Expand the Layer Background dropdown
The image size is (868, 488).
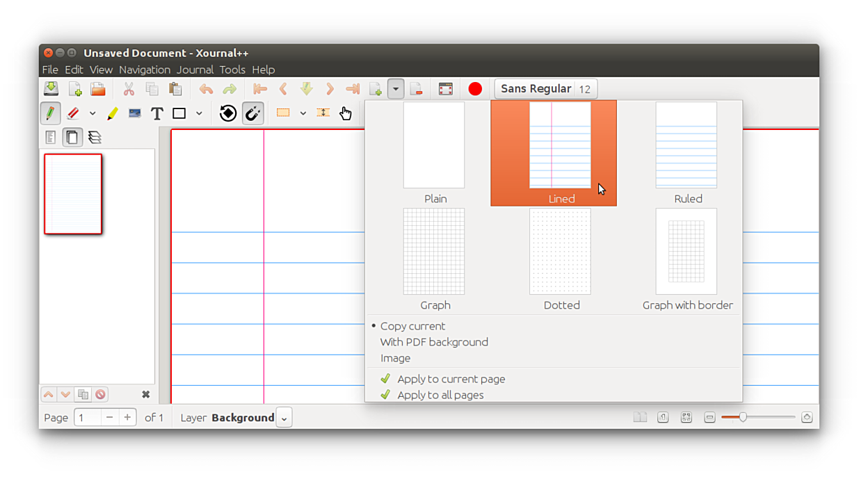tap(284, 418)
